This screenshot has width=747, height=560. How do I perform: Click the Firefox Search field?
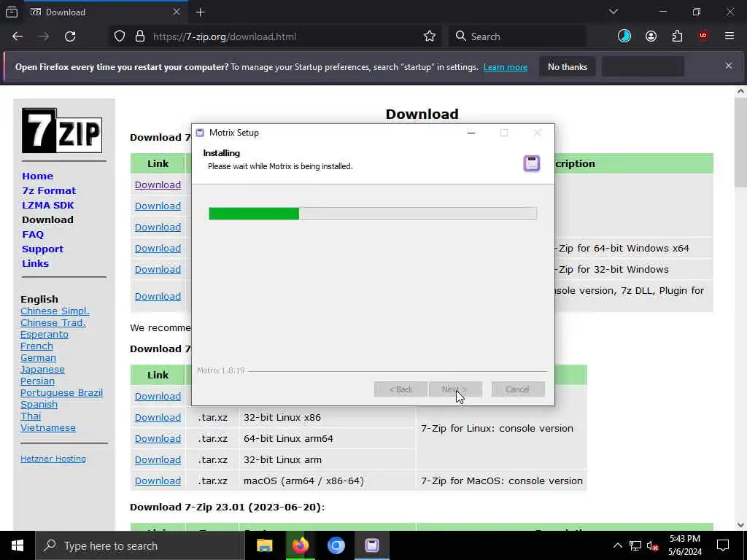point(517,36)
